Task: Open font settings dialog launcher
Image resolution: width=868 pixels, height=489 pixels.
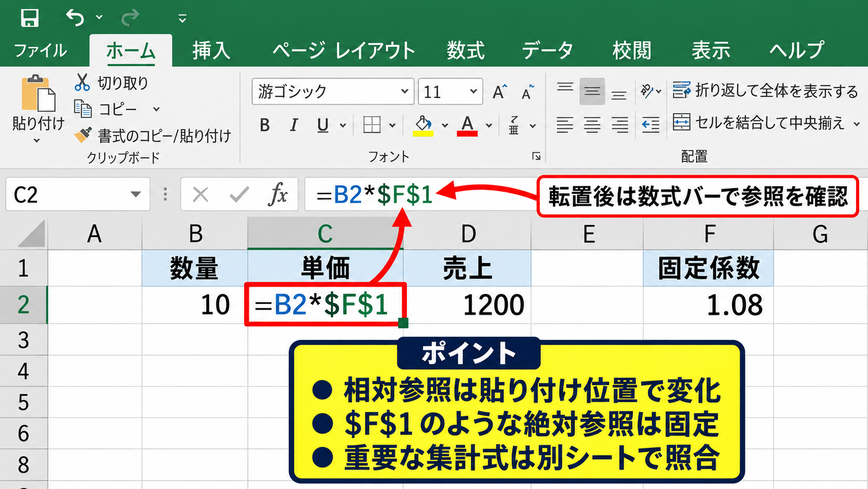Action: 536,156
